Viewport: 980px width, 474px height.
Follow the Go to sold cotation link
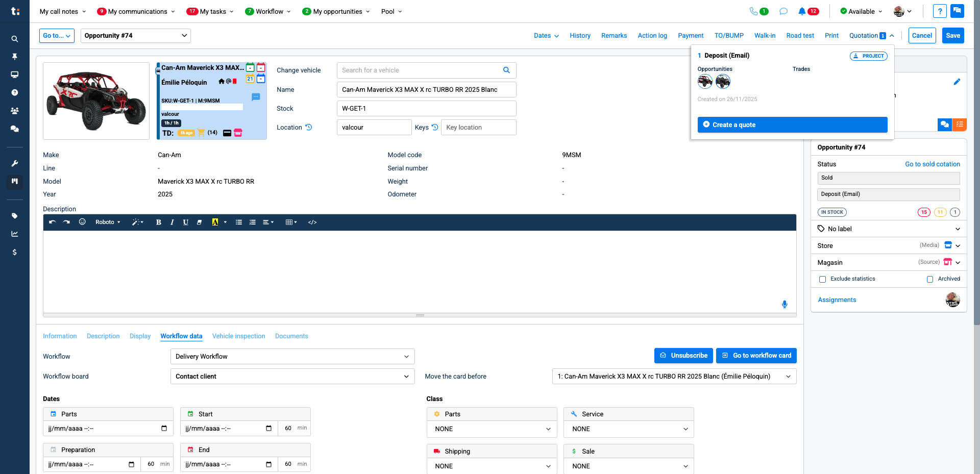point(932,164)
